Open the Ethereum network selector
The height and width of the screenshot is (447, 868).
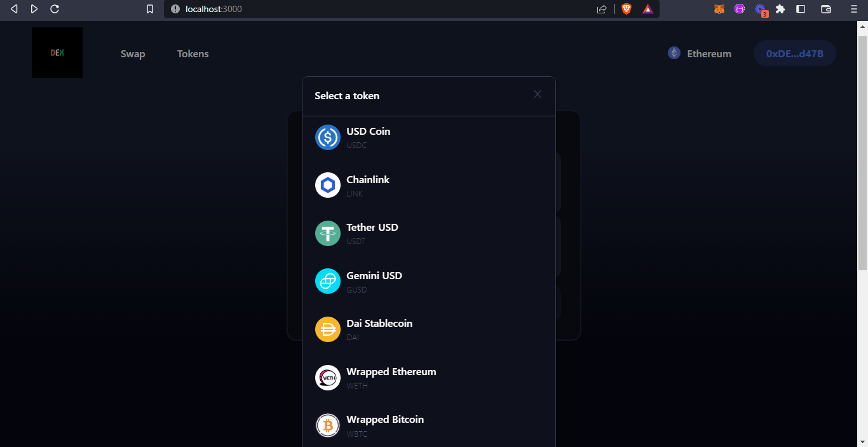pyautogui.click(x=699, y=53)
